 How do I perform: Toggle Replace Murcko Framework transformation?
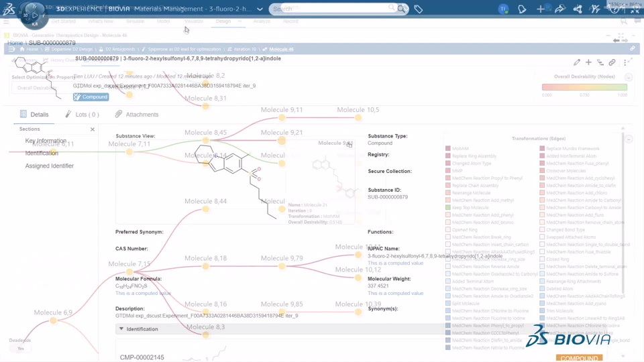click(542, 149)
